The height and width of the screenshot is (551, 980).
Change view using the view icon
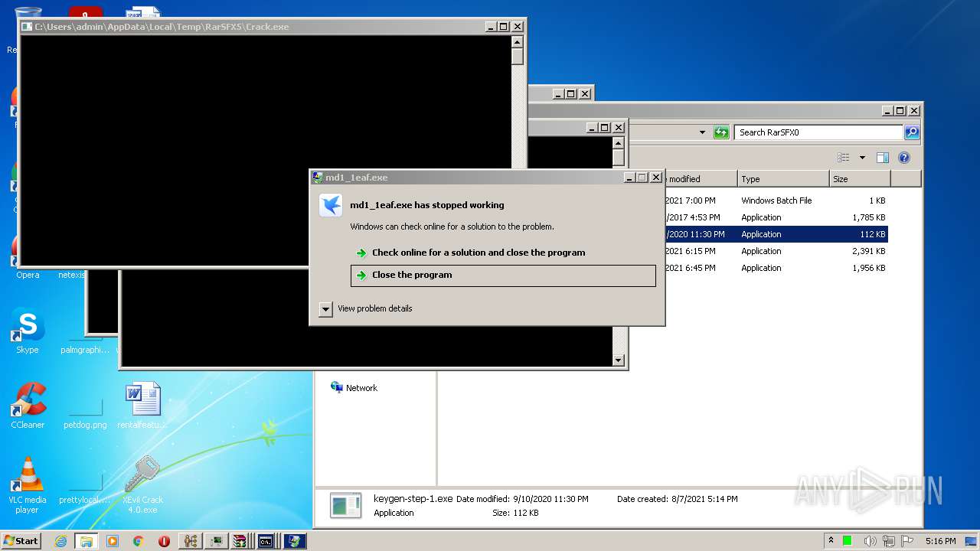(844, 158)
